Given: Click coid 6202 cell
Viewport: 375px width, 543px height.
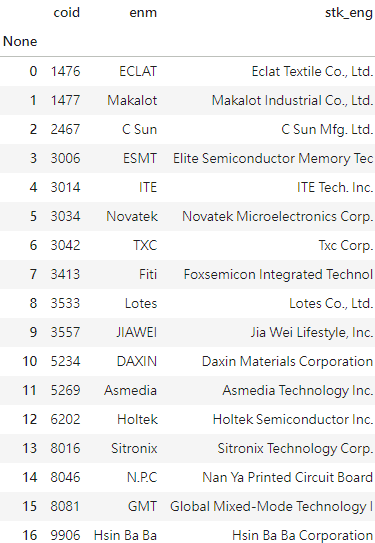Looking at the screenshot, I should [x=65, y=419].
